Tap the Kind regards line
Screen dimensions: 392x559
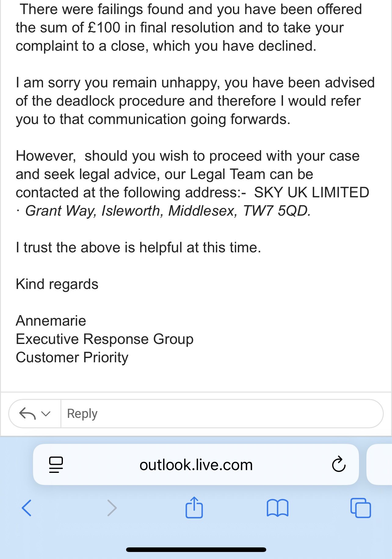[x=57, y=284]
